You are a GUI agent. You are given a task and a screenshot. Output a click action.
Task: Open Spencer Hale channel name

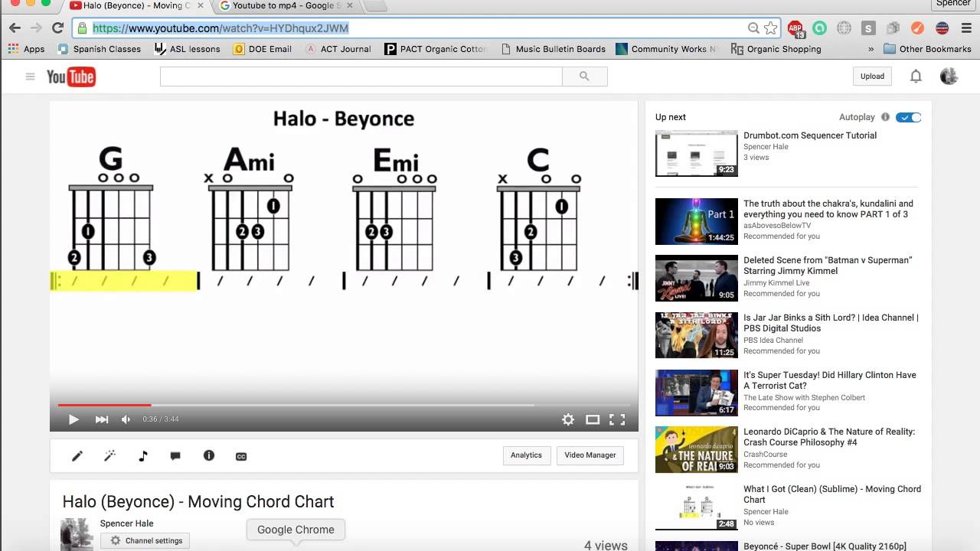pyautogui.click(x=126, y=523)
